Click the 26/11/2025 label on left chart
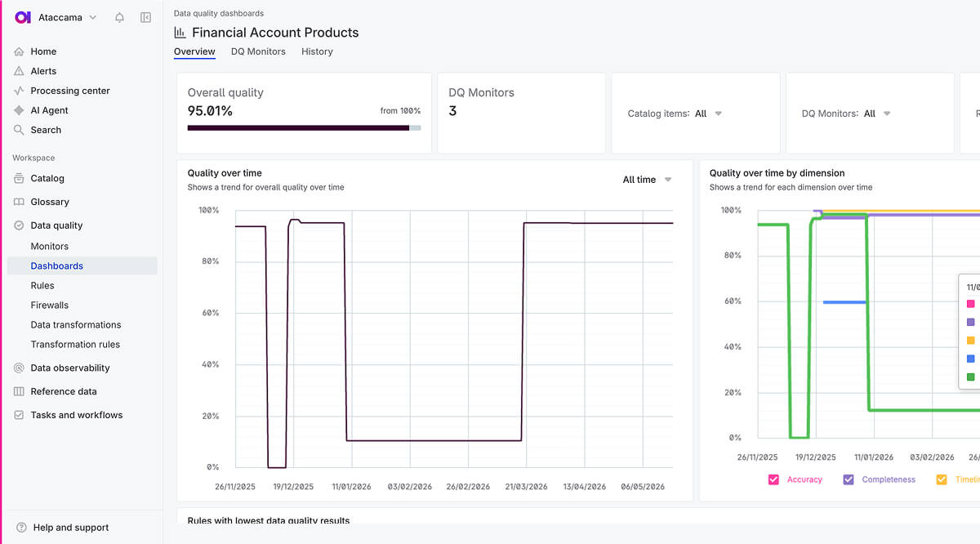 coord(235,487)
